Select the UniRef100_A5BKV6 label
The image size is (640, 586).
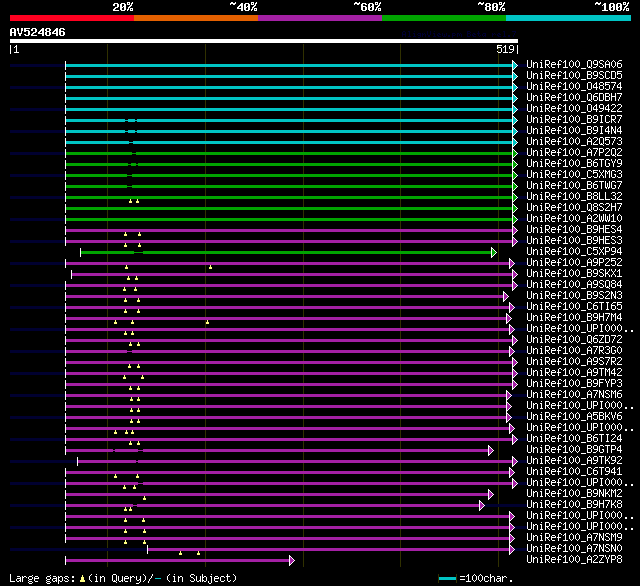574,417
